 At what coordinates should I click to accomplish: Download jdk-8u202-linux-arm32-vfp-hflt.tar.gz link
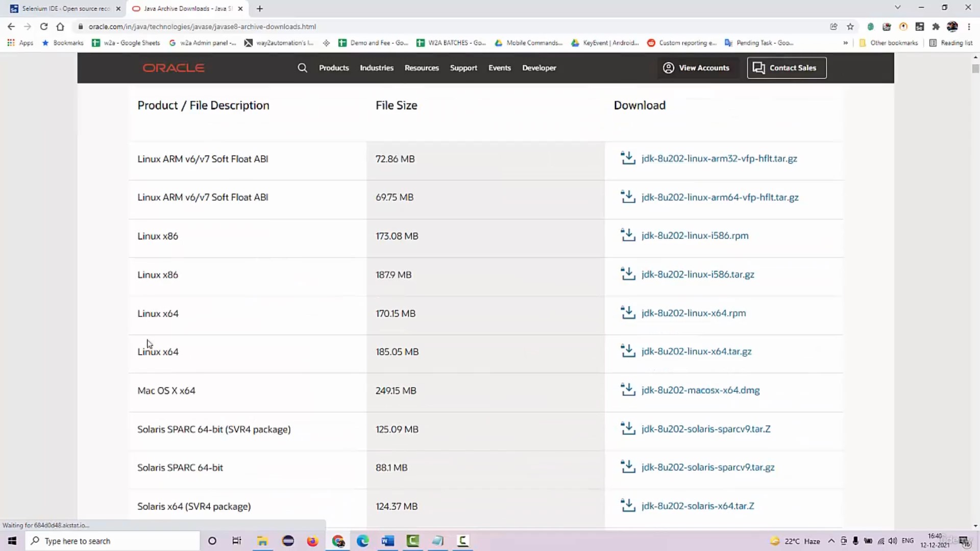(x=719, y=159)
